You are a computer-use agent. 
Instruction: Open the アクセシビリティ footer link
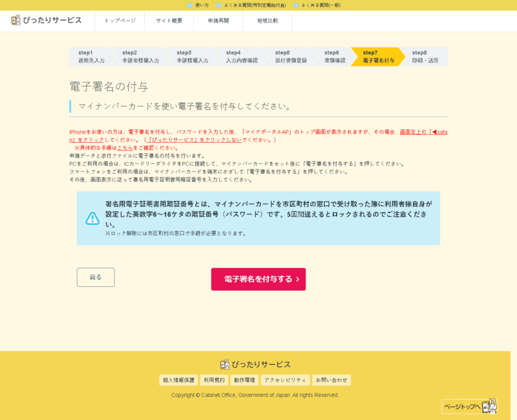285,380
